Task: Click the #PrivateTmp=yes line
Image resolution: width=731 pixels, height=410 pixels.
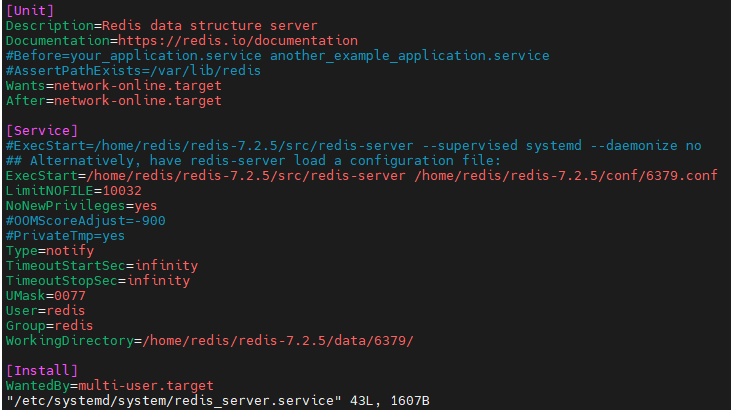Action: [x=66, y=236]
